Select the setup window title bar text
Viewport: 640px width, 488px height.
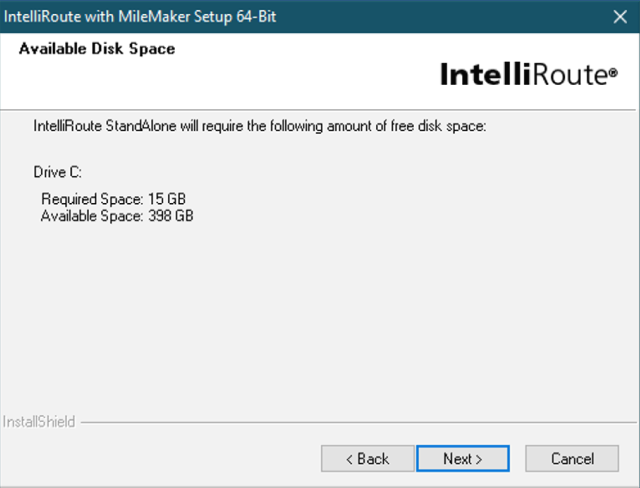[140, 17]
